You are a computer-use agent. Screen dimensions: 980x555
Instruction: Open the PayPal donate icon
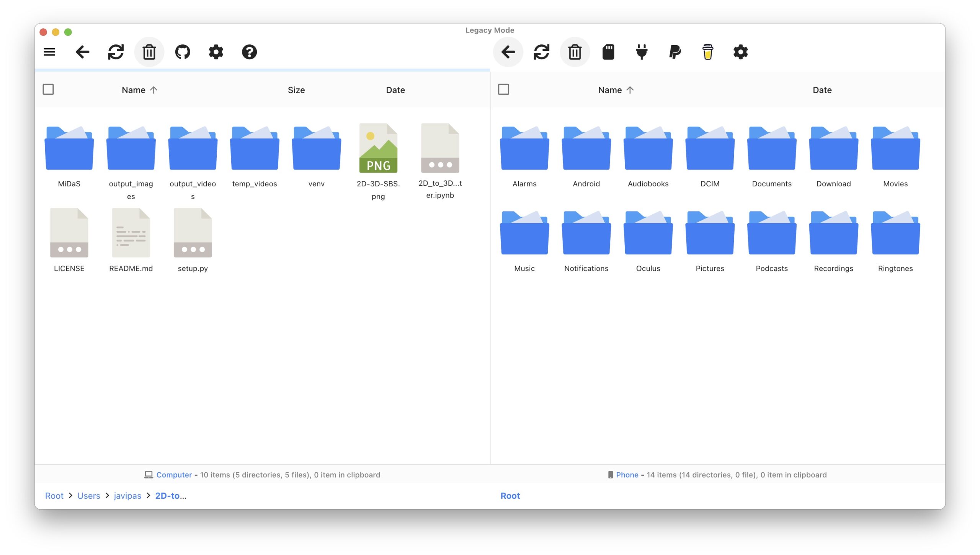point(675,52)
